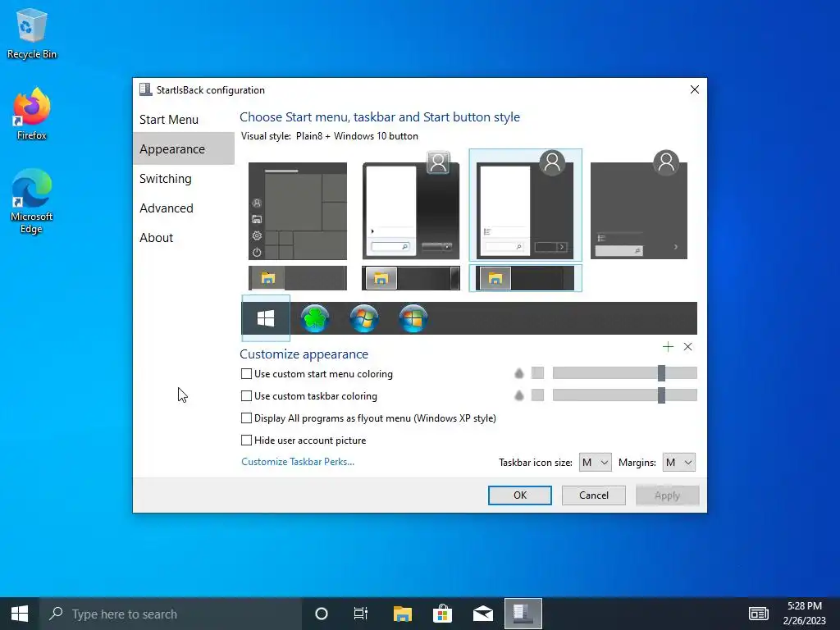This screenshot has height=630, width=840.
Task: Open the Microsoft Edge desktop shortcut
Action: (x=32, y=202)
